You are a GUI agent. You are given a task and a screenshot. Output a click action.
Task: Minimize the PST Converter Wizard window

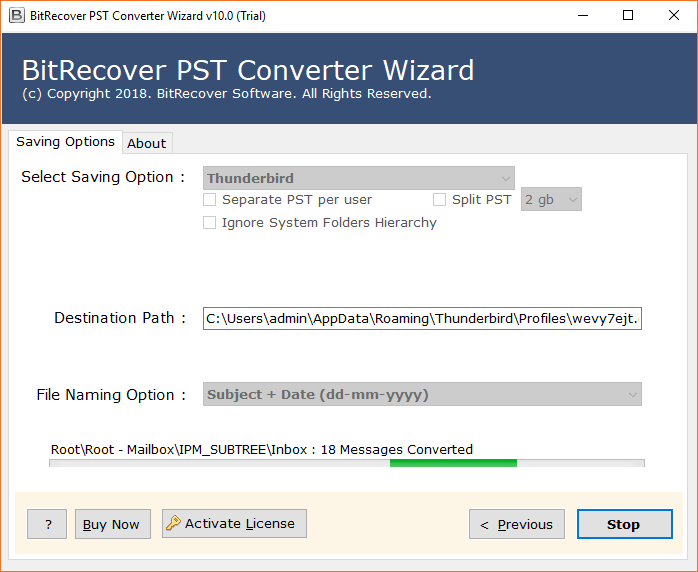coord(583,16)
